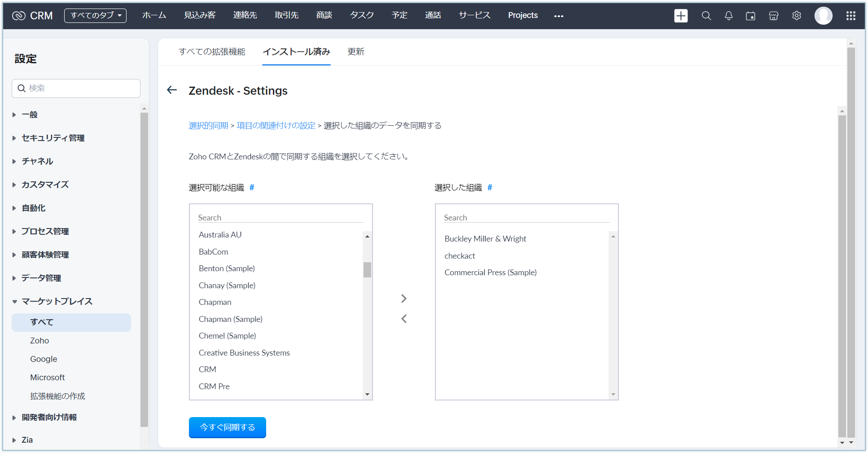
Task: Click the # beside 選択可能な組織
Action: point(252,187)
